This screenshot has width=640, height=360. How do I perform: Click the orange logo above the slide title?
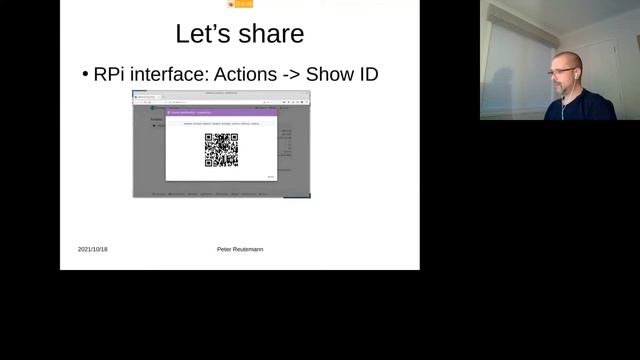[240, 4]
